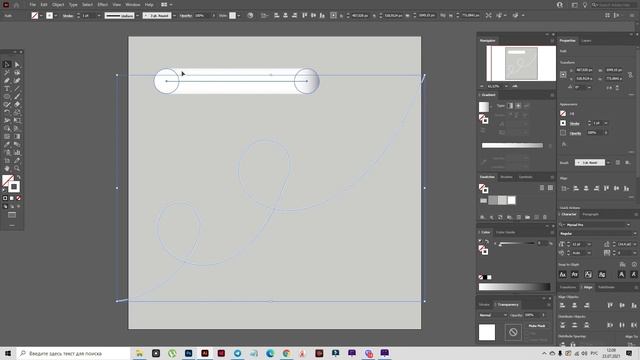Select the Rotate tool

tap(7, 112)
